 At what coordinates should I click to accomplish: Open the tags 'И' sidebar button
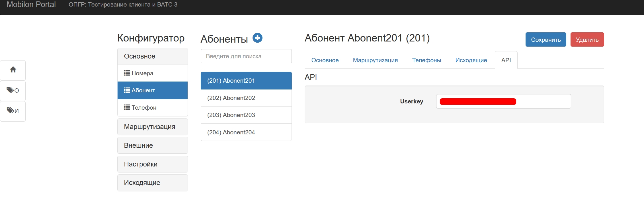point(13,111)
